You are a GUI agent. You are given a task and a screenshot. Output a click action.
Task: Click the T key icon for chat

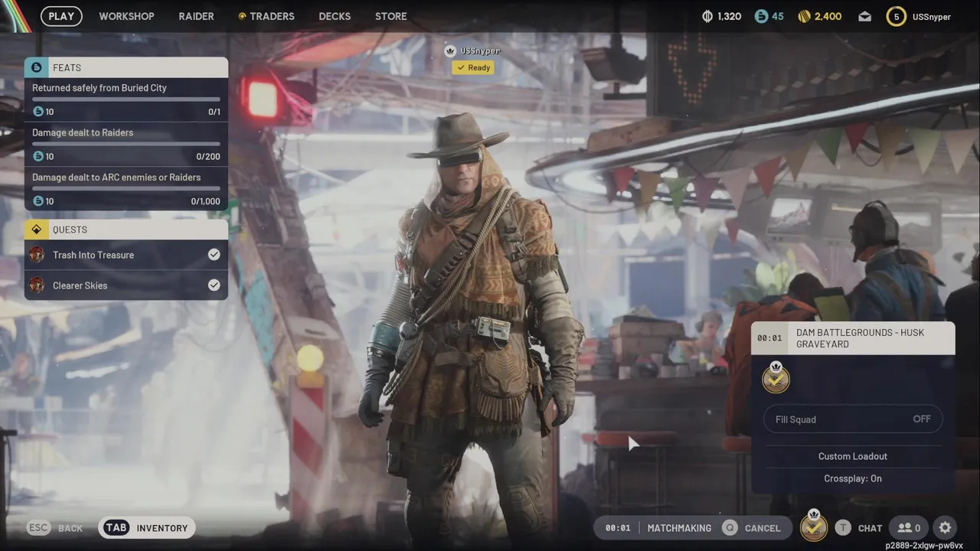[843, 528]
